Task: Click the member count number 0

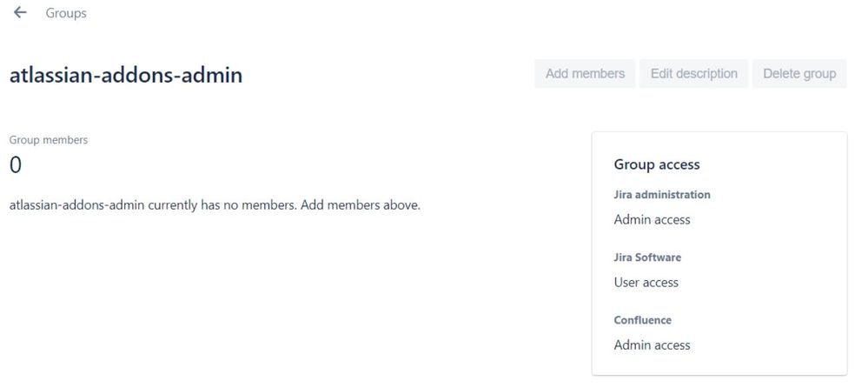Action: coord(16,164)
